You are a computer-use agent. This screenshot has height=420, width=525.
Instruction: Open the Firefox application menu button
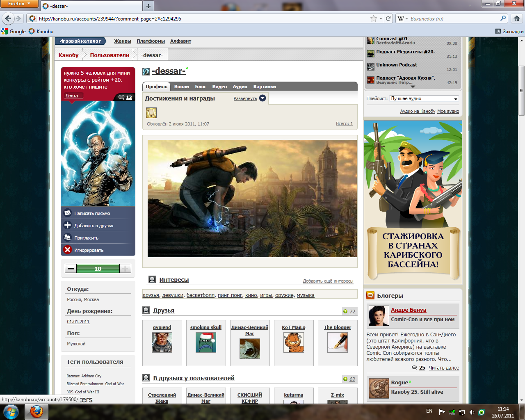pyautogui.click(x=19, y=4)
